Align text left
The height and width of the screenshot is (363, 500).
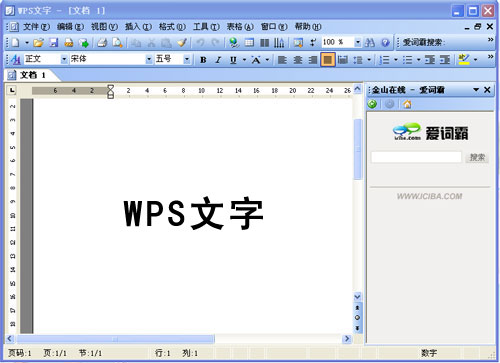[x=282, y=60]
